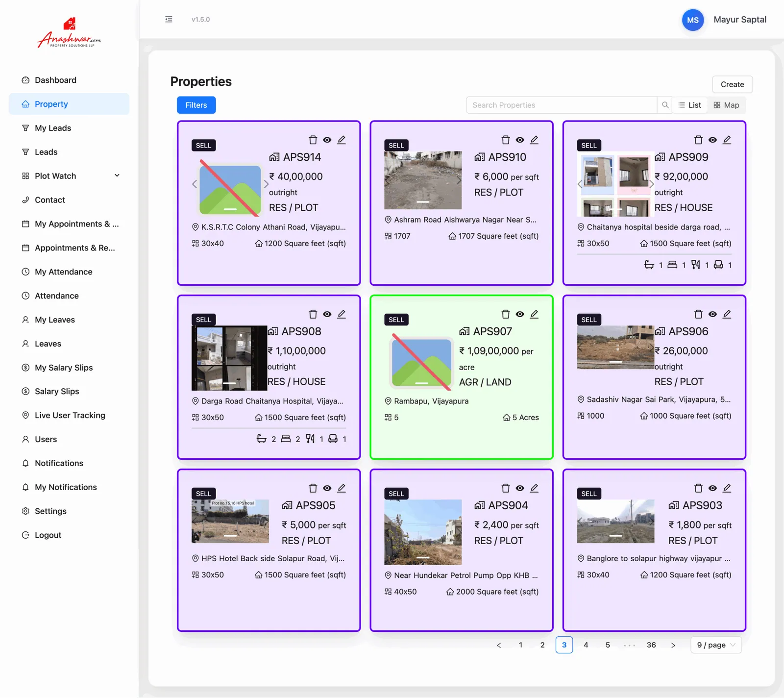View property APS906 via eye icon
The width and height of the screenshot is (784, 698).
(x=712, y=314)
